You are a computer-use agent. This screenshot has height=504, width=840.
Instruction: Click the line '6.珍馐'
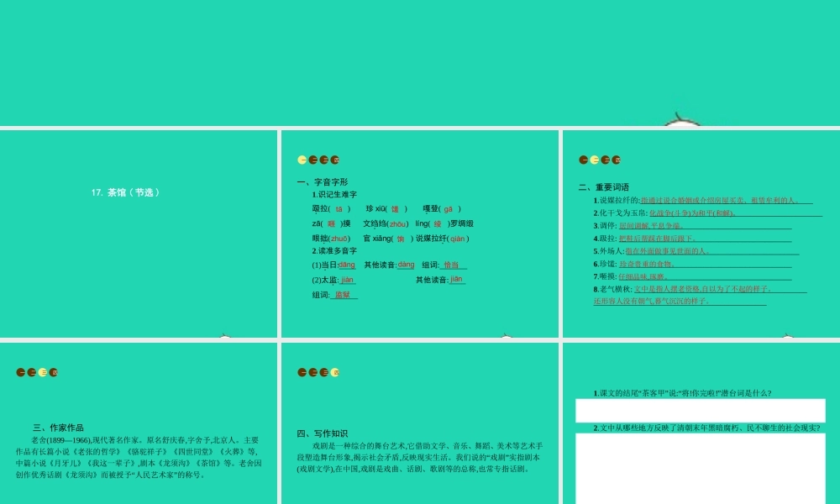point(692,264)
